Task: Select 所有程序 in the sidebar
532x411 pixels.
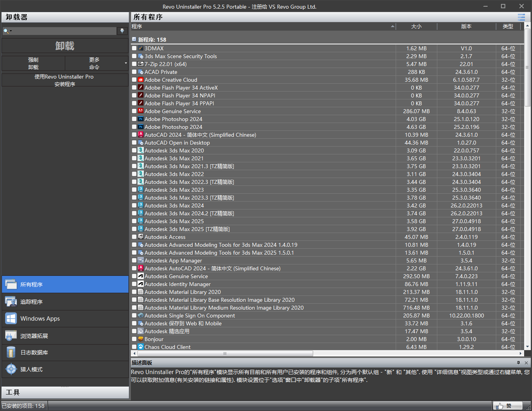Action: click(65, 284)
